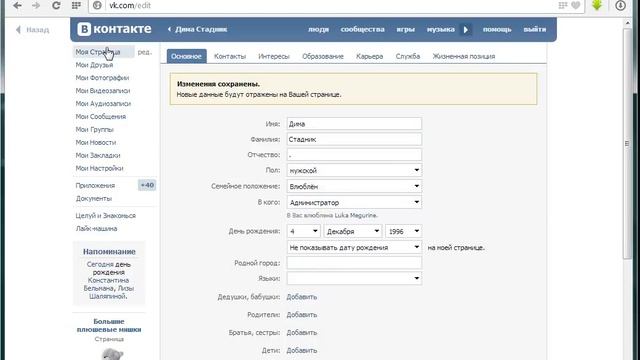Go back with the Назад link
Screen dimensions: 640x360
33,30
